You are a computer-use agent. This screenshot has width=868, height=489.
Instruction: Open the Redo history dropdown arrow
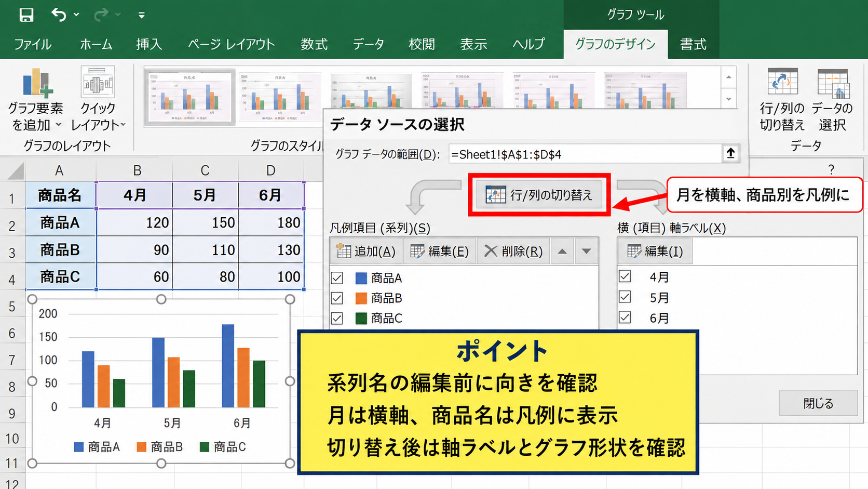pos(118,15)
